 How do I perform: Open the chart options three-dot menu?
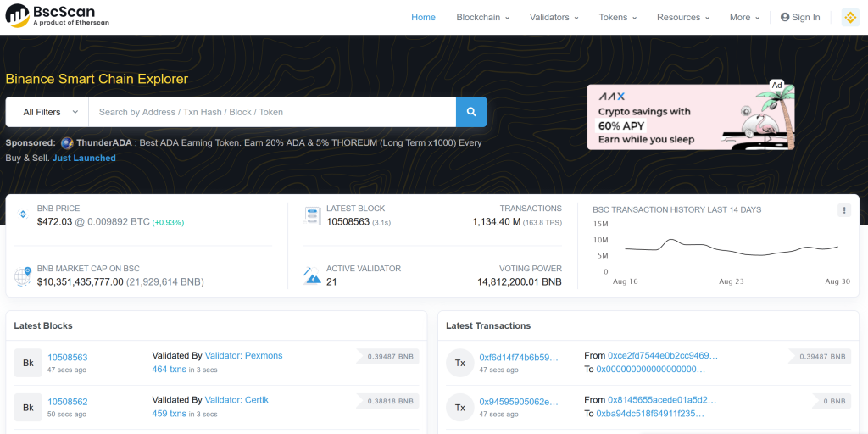843,210
